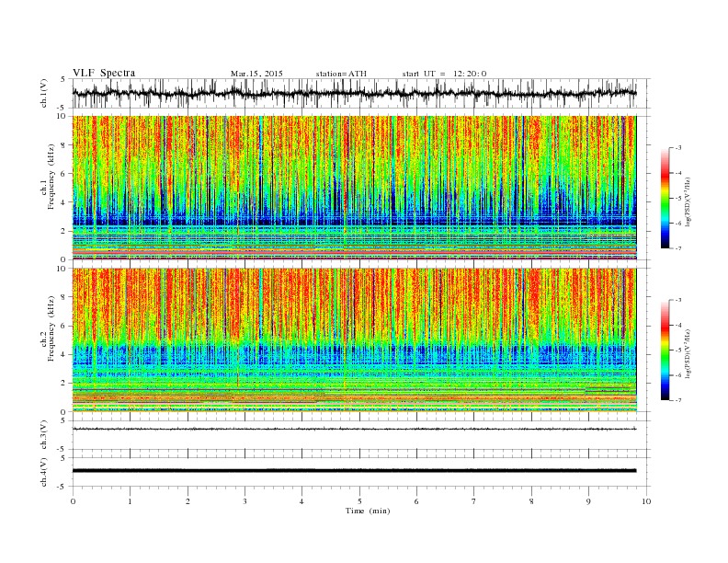Click the "-6" tick on ch.2 color bar
The image size is (728, 563).
point(677,375)
